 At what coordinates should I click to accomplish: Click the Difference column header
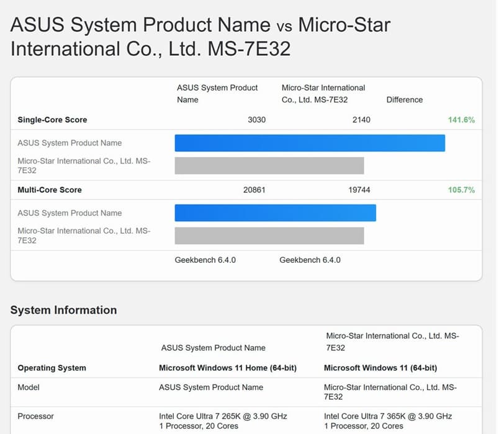[x=404, y=100]
